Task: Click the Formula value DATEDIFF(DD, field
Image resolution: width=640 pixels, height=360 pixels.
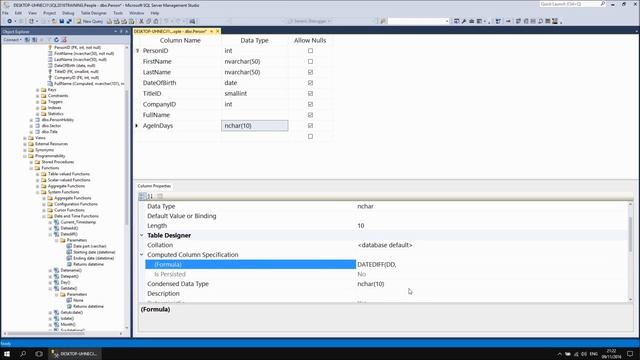Action: click(x=491, y=264)
